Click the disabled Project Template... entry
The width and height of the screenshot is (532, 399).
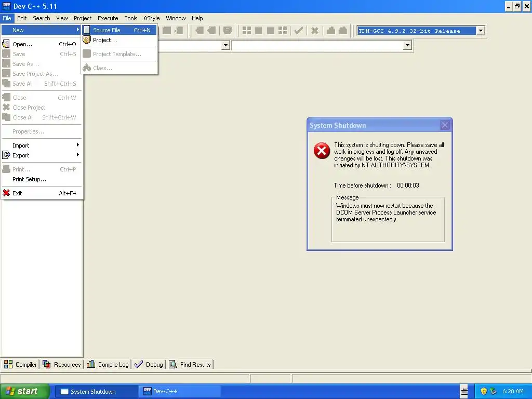click(119, 54)
